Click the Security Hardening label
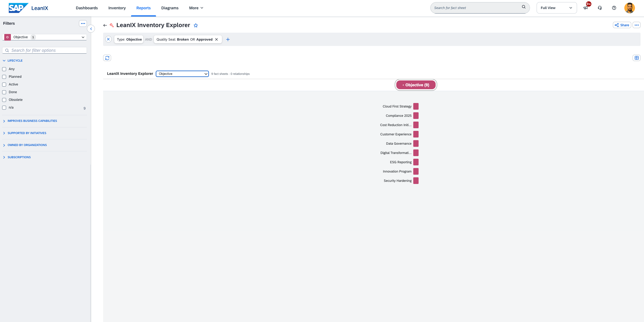This screenshot has height=322, width=644. click(x=398, y=181)
